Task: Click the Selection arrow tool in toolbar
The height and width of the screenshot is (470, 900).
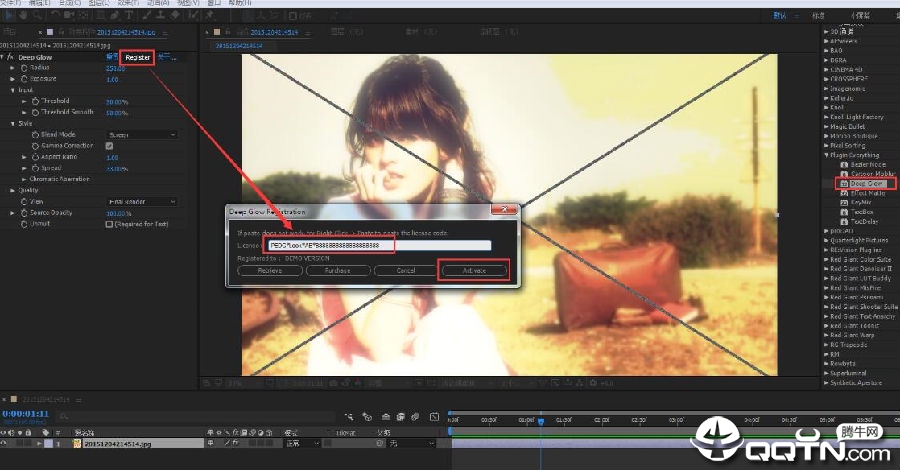Action: (9, 17)
